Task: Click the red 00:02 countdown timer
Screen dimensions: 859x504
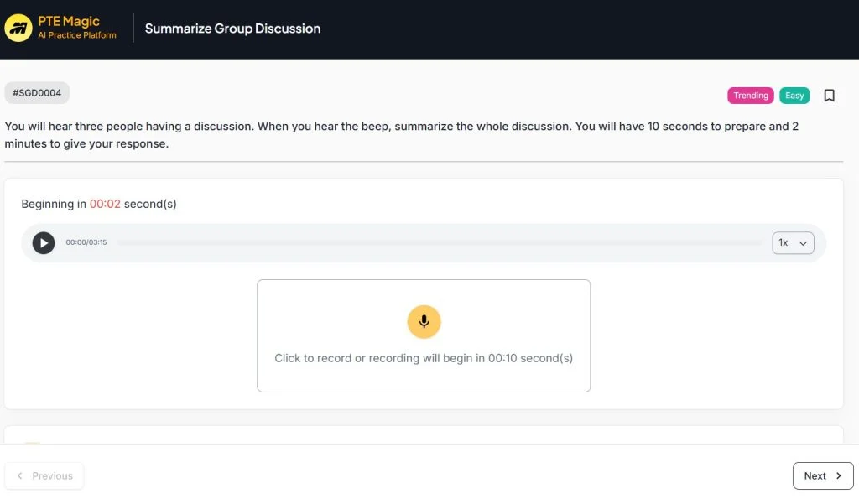Action: pos(105,204)
